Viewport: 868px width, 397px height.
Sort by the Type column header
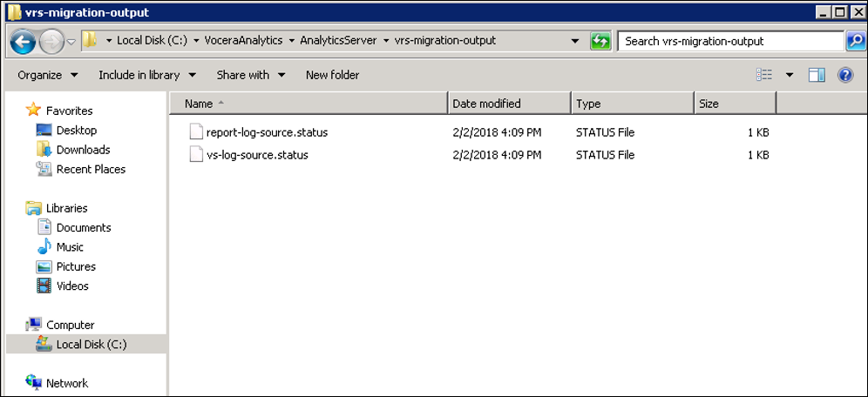coord(633,104)
